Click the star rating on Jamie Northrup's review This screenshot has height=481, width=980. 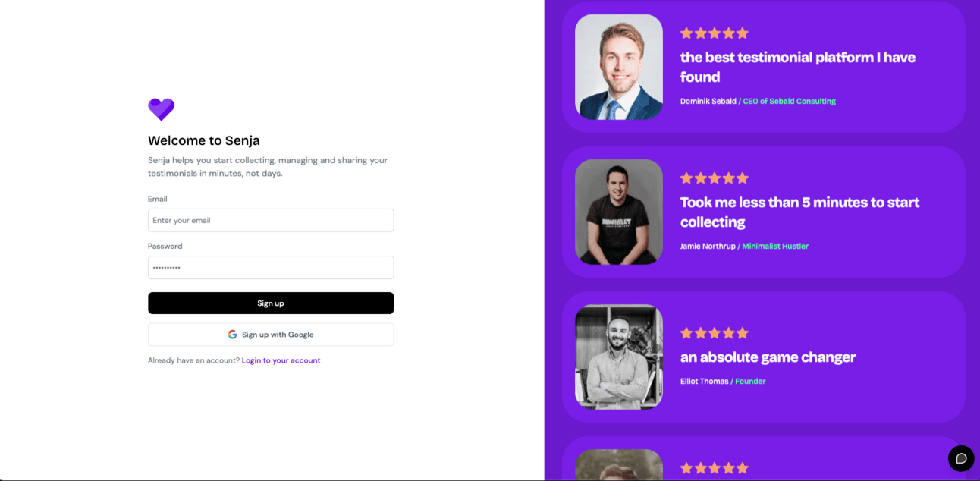click(x=715, y=178)
